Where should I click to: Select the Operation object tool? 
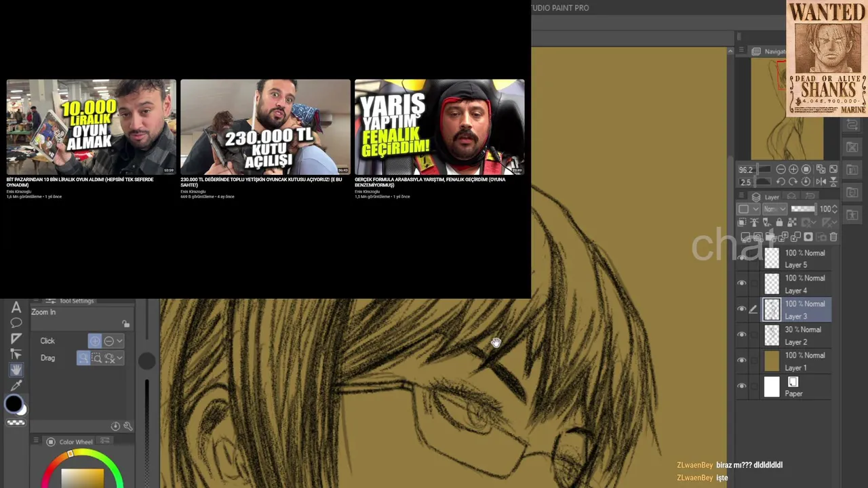pyautogui.click(x=16, y=354)
